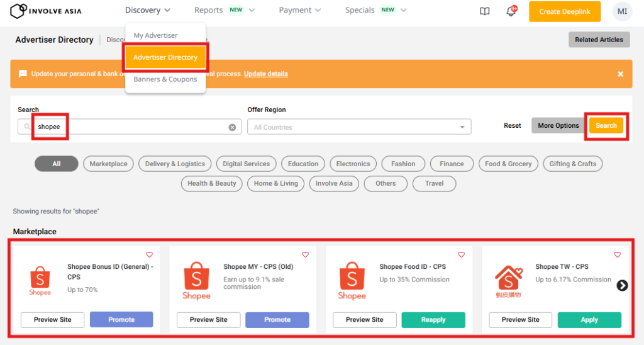Open the MI profile avatar
Screen dimensions: 644x345
click(x=622, y=11)
